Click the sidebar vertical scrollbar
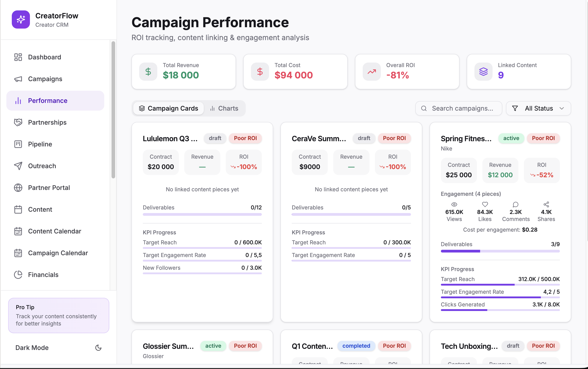This screenshot has height=369, width=588. 113,110
